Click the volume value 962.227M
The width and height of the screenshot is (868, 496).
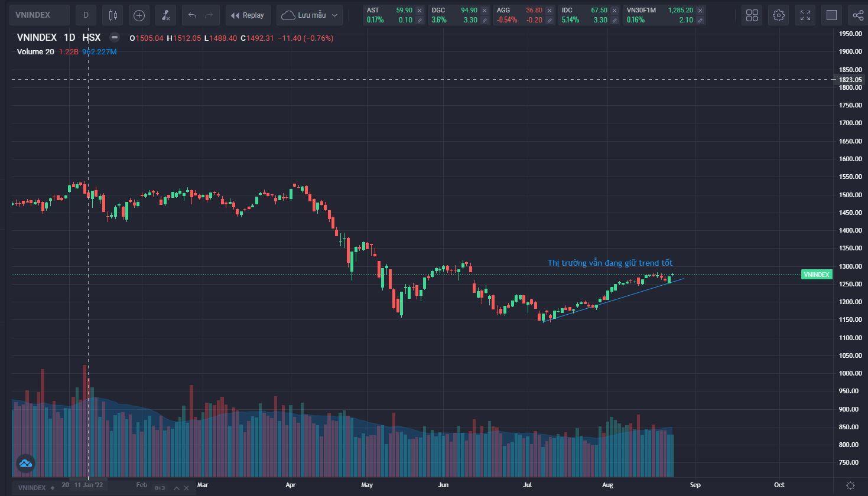click(99, 52)
